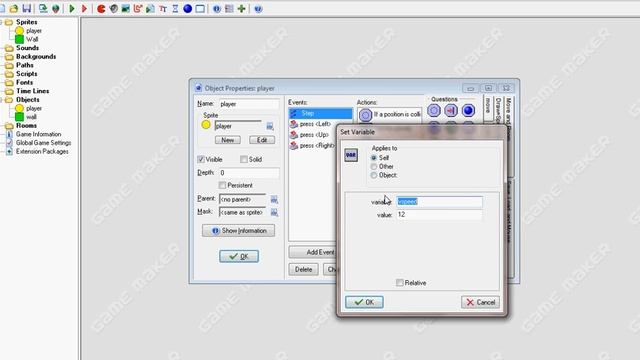640x360 pixels.
Task: Click the Create Background toolbar icon
Action: (x=126, y=9)
